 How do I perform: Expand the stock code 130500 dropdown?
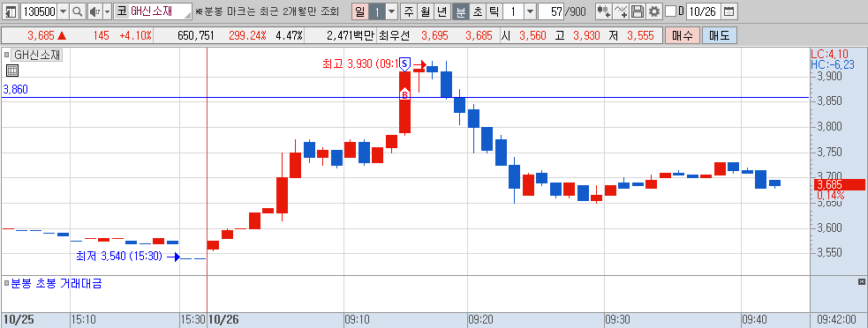[63, 11]
